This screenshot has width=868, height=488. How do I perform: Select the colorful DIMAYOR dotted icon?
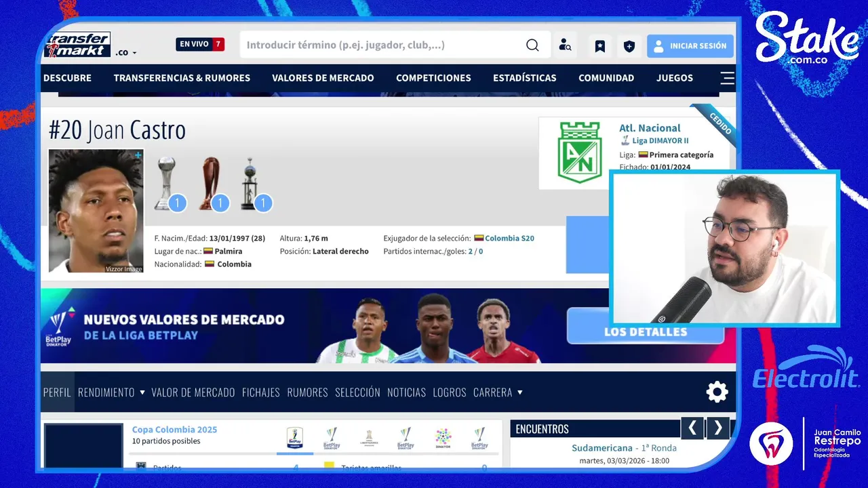point(443,439)
